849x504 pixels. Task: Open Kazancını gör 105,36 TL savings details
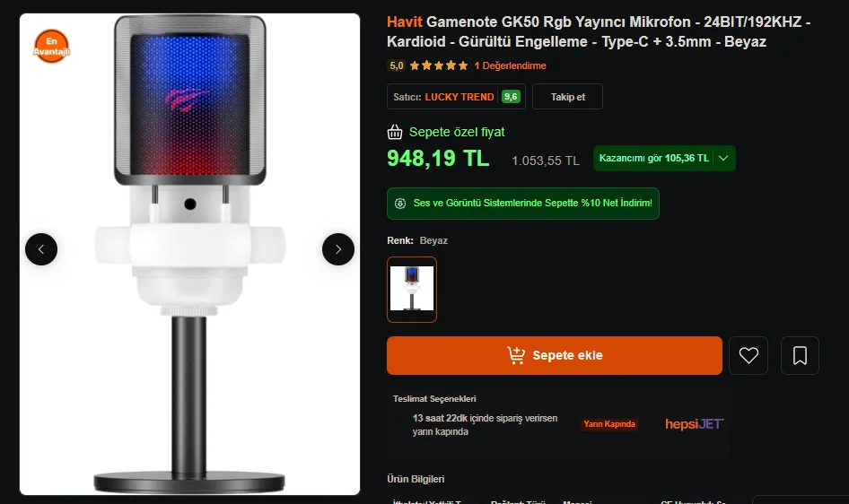click(x=664, y=158)
